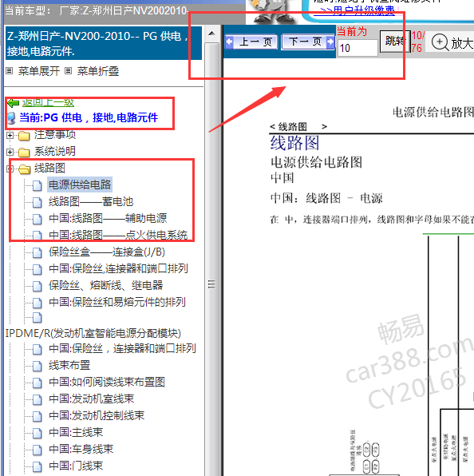Viewport: 474px width, 476px height.
Task: Click page icon beside 中国:门线束
Action: 37,466
